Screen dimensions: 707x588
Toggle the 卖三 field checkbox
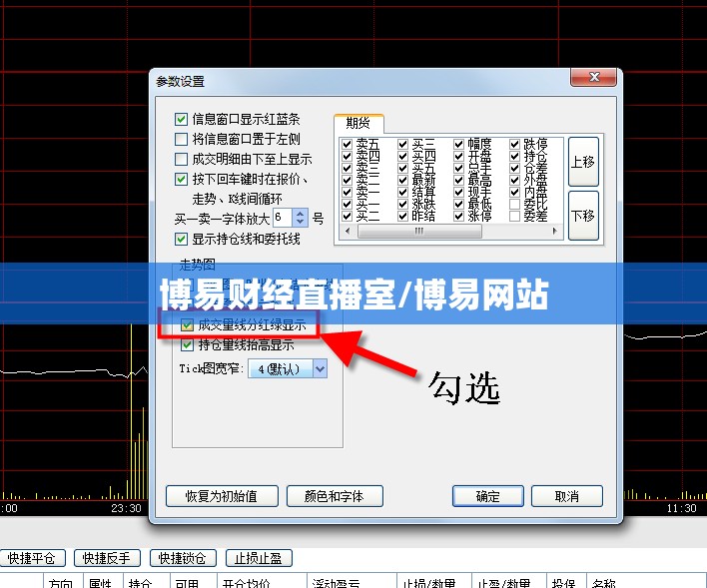click(x=347, y=168)
